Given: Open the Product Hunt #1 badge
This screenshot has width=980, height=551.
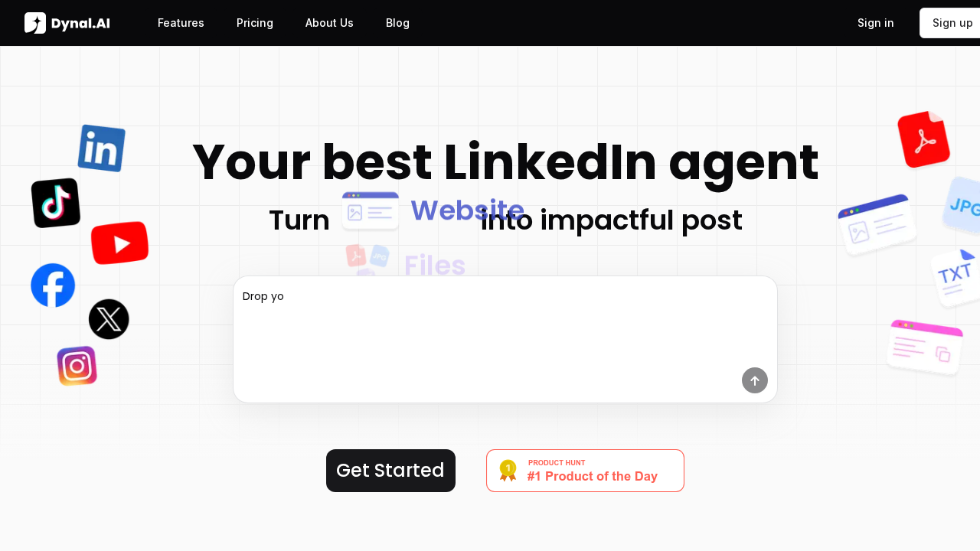Looking at the screenshot, I should click(x=585, y=471).
